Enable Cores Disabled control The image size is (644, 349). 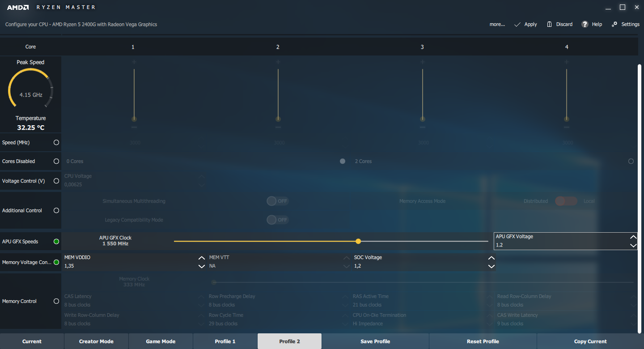coord(56,161)
